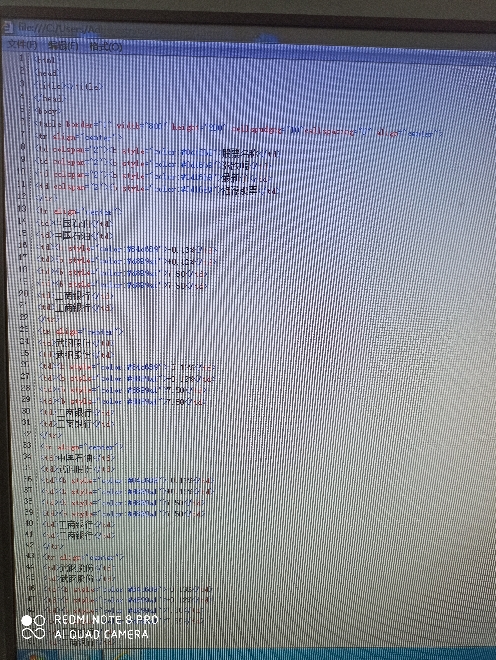The width and height of the screenshot is (496, 660).
Task: Click the 中国石油 cell on line 34
Action: coord(75,458)
